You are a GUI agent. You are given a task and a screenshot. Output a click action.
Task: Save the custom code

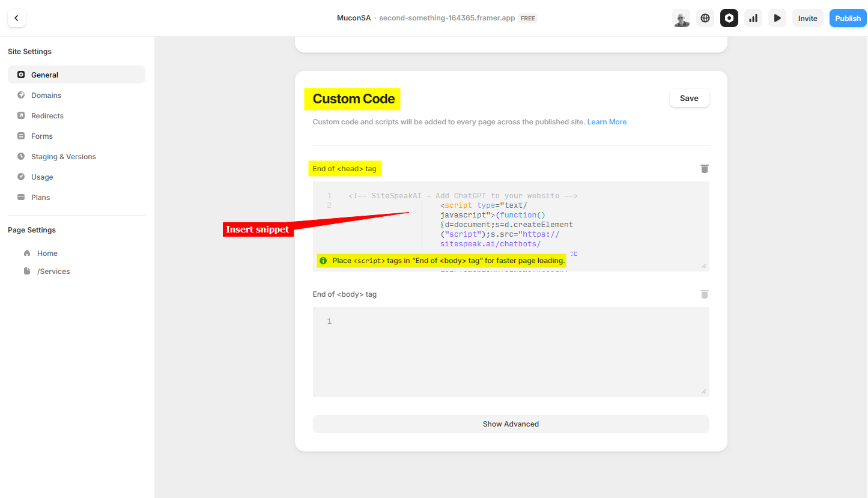coord(689,99)
